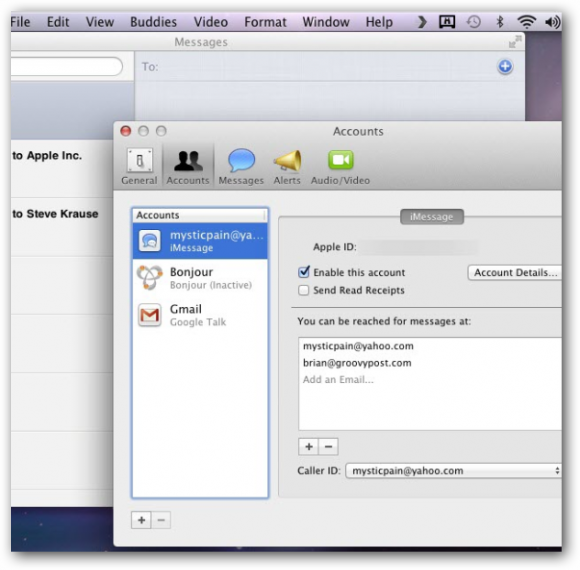Viewport: 580px width, 570px height.
Task: Select the iMessage tab label
Action: coord(432,217)
